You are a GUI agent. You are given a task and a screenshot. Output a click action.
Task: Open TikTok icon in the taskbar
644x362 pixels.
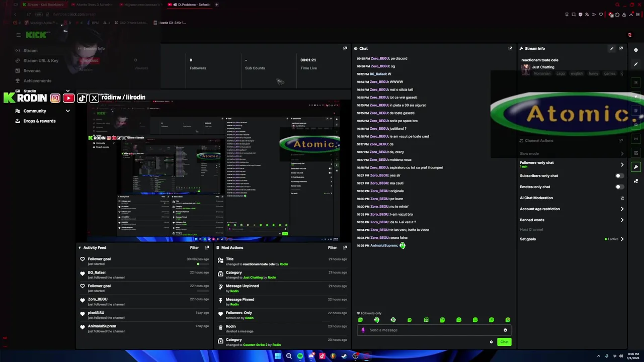pyautogui.click(x=322, y=356)
